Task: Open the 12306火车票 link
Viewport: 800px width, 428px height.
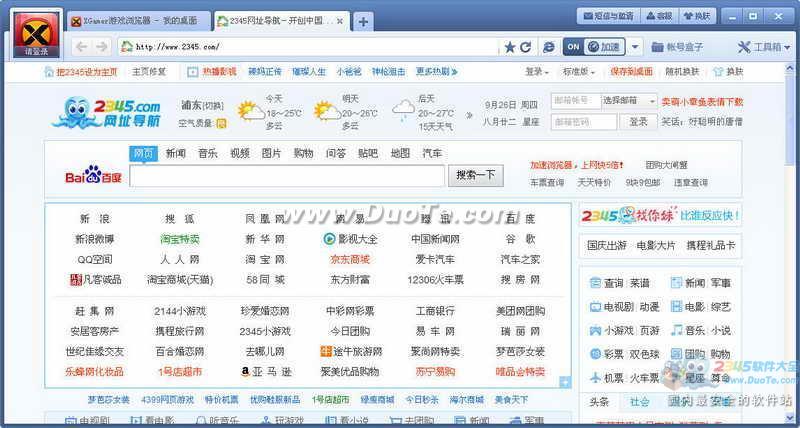Action: [435, 280]
